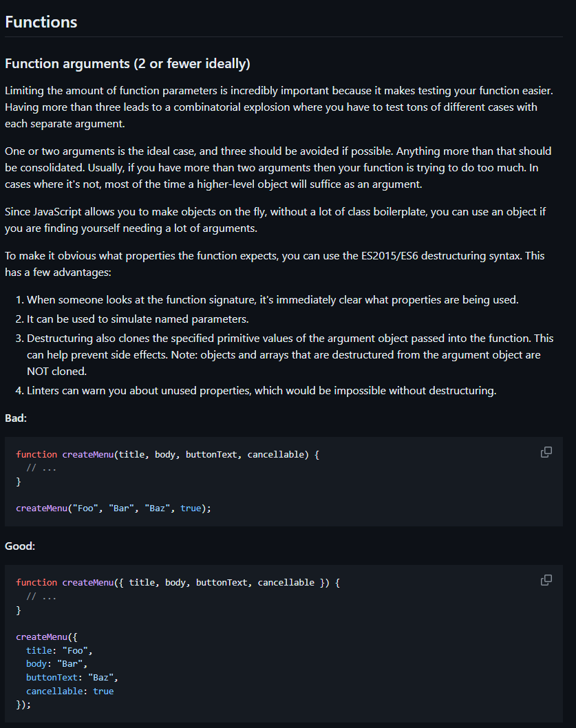Click the Functions section heading
Screen dimensions: 576x728
tap(41, 21)
